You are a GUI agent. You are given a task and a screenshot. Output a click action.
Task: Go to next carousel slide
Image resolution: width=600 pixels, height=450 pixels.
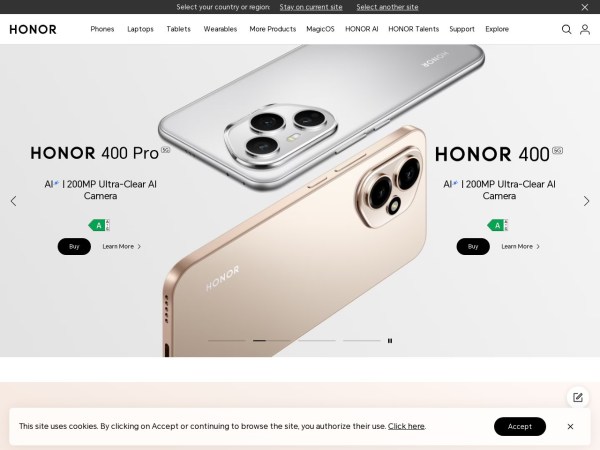[x=586, y=201]
